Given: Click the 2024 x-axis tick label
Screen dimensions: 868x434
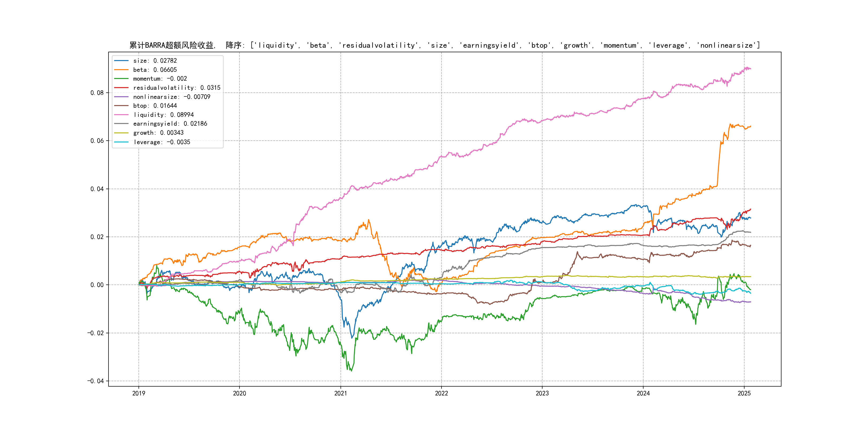Looking at the screenshot, I should tap(643, 393).
